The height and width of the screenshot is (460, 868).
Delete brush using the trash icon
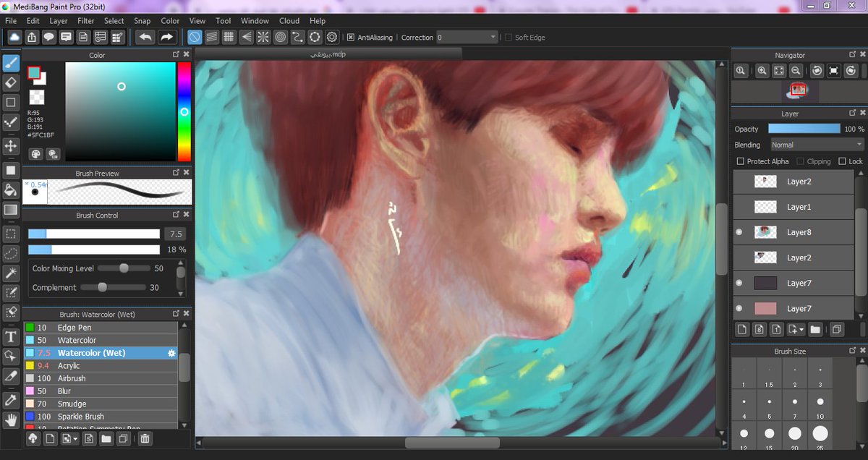[x=145, y=438]
